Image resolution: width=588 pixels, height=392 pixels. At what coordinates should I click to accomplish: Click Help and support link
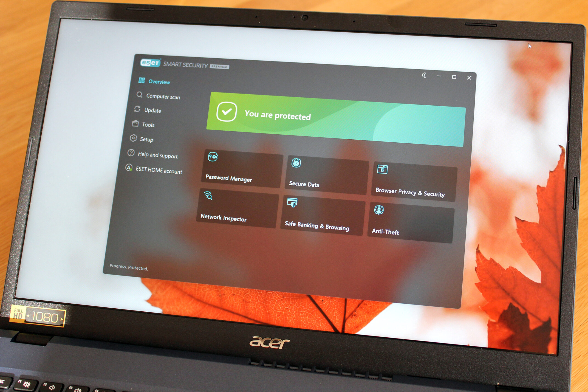[164, 155]
